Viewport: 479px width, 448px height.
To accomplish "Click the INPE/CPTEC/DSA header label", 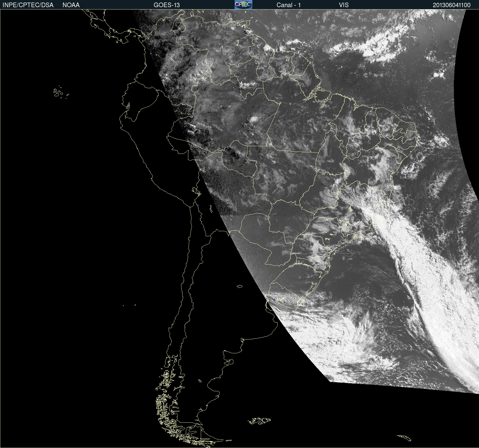I will coord(28,5).
